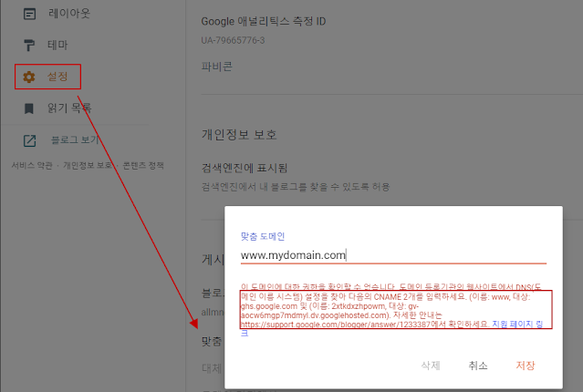
Task: Click the 파비콘 setting
Action: (217, 67)
